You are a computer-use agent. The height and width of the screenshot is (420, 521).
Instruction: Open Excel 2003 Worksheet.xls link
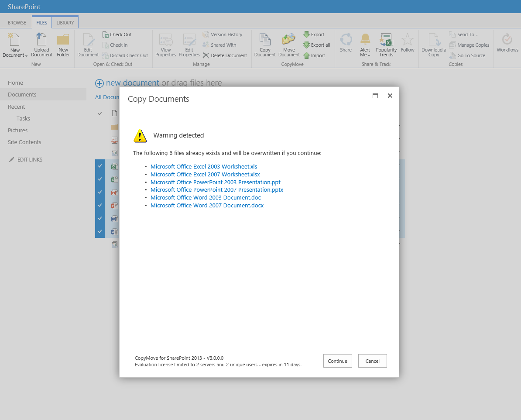pyautogui.click(x=204, y=167)
